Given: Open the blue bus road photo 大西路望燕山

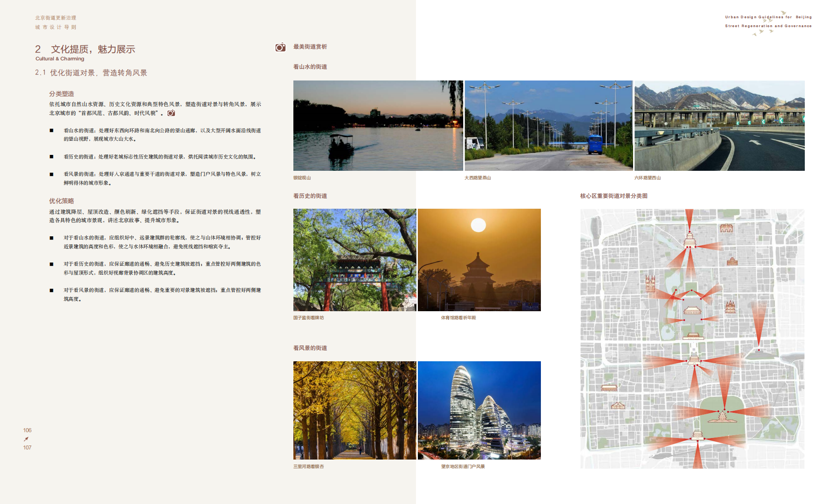Looking at the screenshot, I should tap(548, 125).
